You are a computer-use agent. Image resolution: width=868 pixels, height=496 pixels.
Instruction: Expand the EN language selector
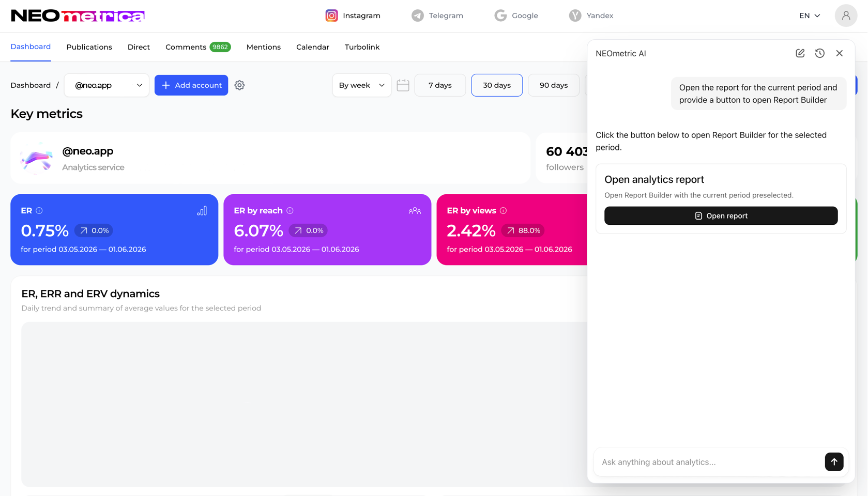[810, 16]
